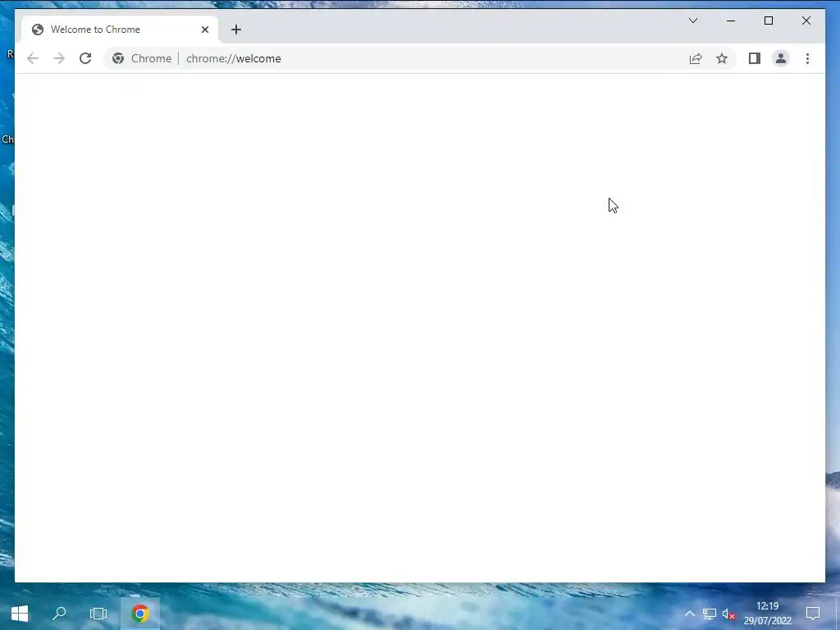Go back with the browser back arrow
Screen dimensions: 840x630
click(x=33, y=58)
